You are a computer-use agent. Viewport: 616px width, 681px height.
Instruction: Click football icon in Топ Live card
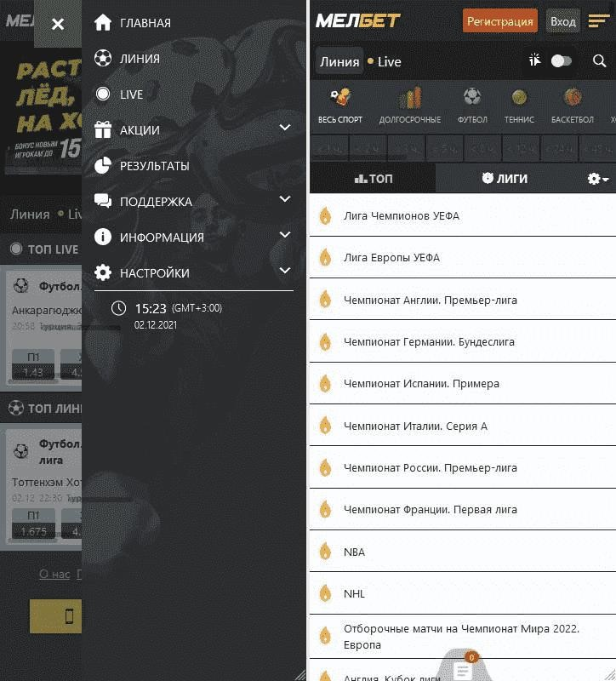(20, 285)
